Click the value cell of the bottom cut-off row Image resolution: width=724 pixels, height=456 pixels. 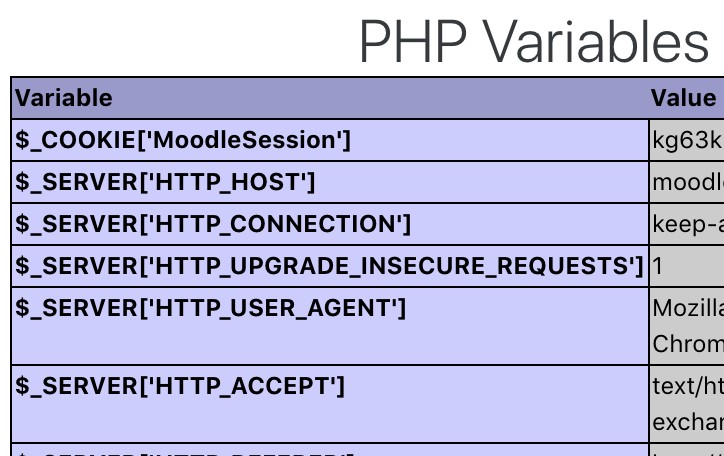(687, 451)
